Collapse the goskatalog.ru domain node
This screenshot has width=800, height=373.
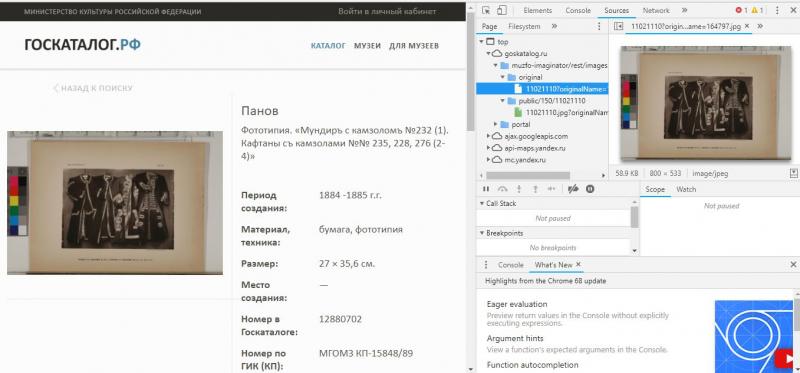[488, 54]
